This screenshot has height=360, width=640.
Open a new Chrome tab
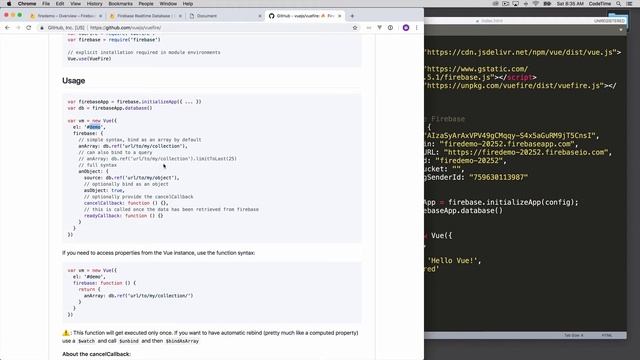[352, 16]
